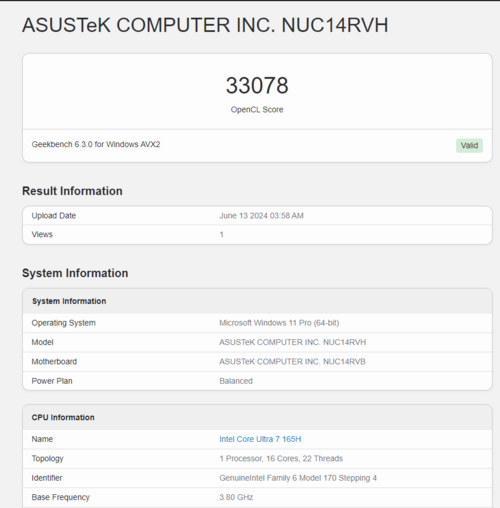Open the Intel Core Ultra 7 165H link
Image resolution: width=500 pixels, height=508 pixels.
tap(260, 439)
